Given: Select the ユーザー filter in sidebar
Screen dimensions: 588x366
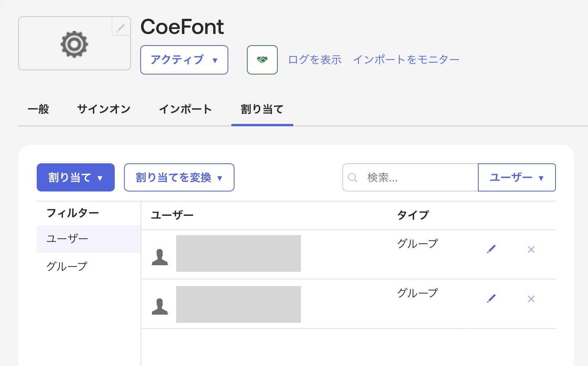Looking at the screenshot, I should (88, 239).
